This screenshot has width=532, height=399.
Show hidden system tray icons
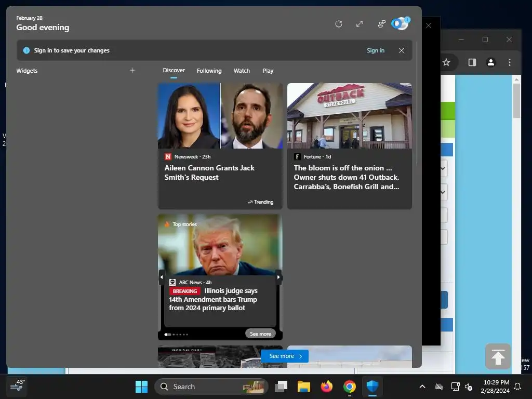pyautogui.click(x=422, y=387)
